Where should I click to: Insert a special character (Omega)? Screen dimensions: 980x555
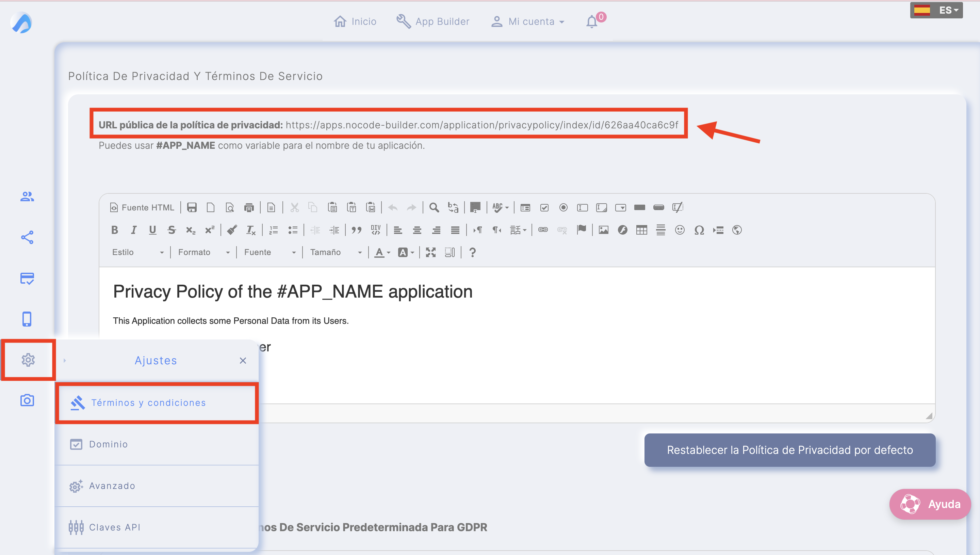[x=699, y=230]
